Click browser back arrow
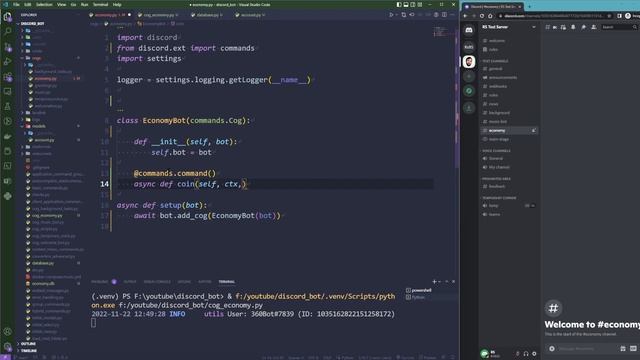The image size is (640, 360). 465,16
